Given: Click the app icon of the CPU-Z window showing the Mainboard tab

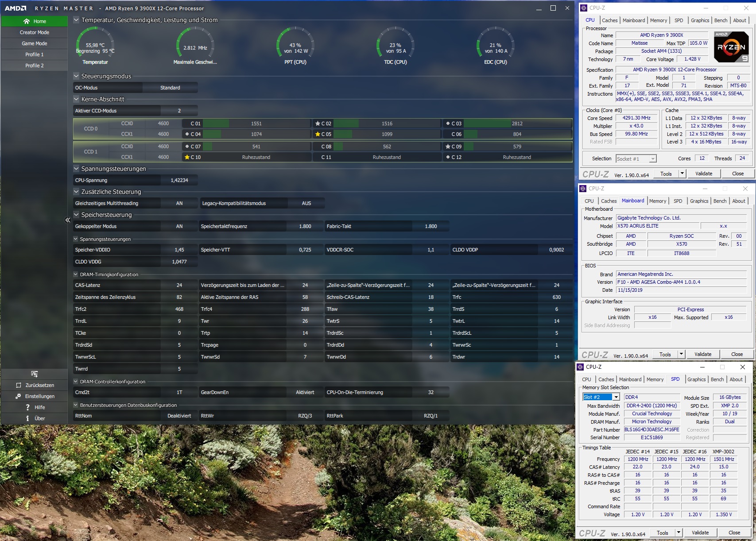Looking at the screenshot, I should pyautogui.click(x=583, y=189).
